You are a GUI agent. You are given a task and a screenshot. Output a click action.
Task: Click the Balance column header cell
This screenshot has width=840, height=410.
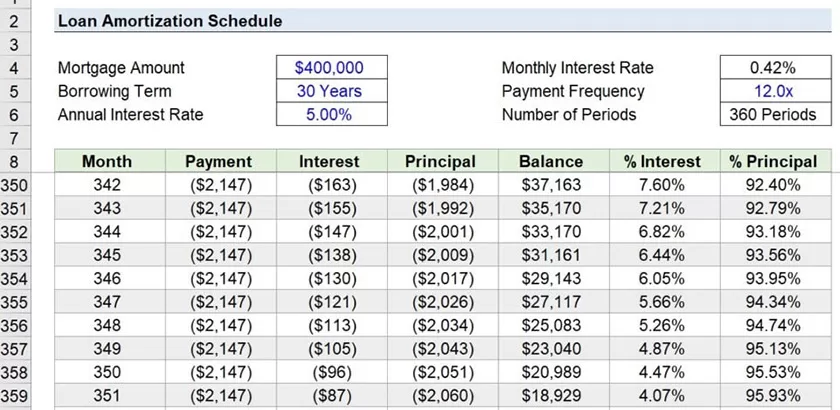click(x=550, y=161)
